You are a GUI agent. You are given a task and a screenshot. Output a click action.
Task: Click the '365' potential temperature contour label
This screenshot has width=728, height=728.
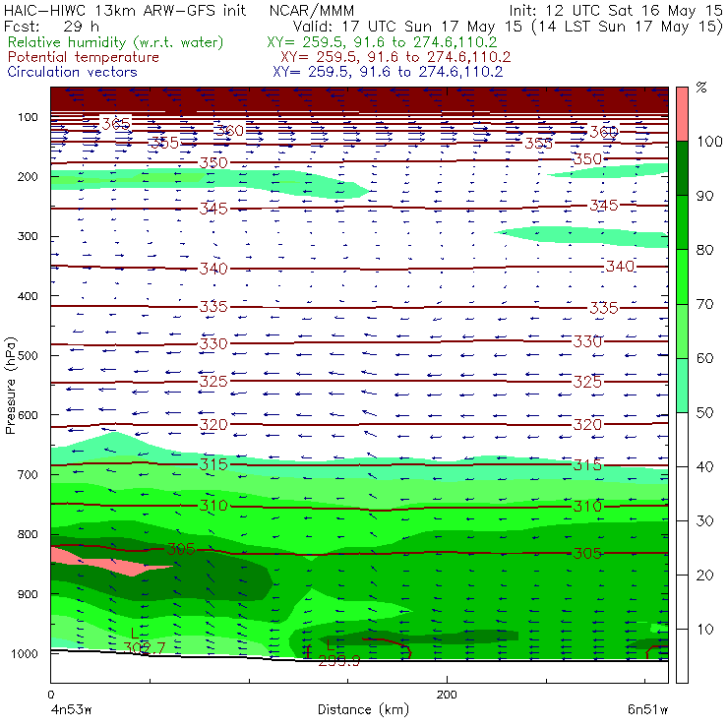[116, 124]
